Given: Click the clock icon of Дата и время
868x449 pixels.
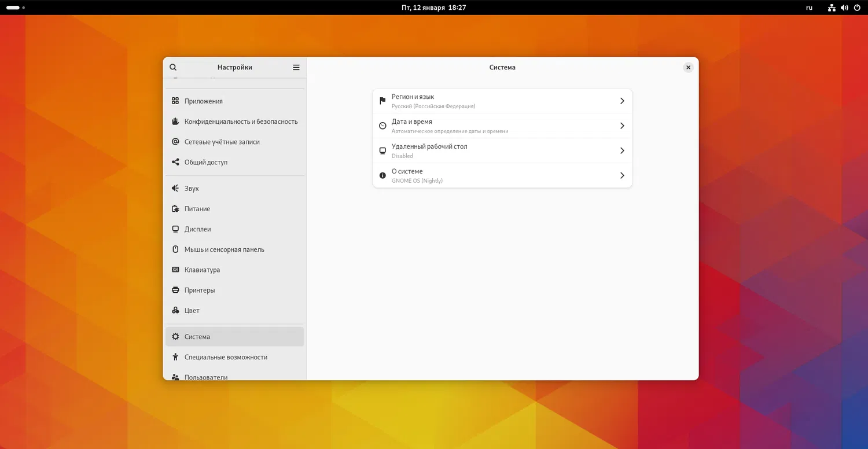Looking at the screenshot, I should [382, 126].
